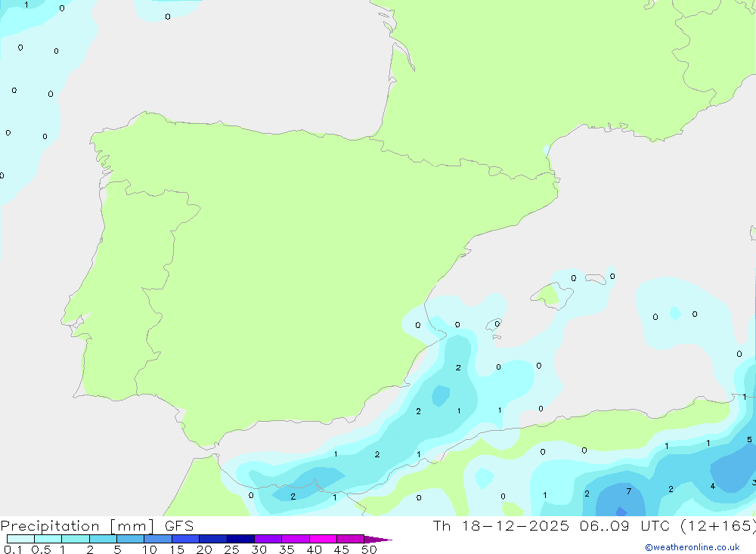Select the 2–5 mm legend color box

103,539
